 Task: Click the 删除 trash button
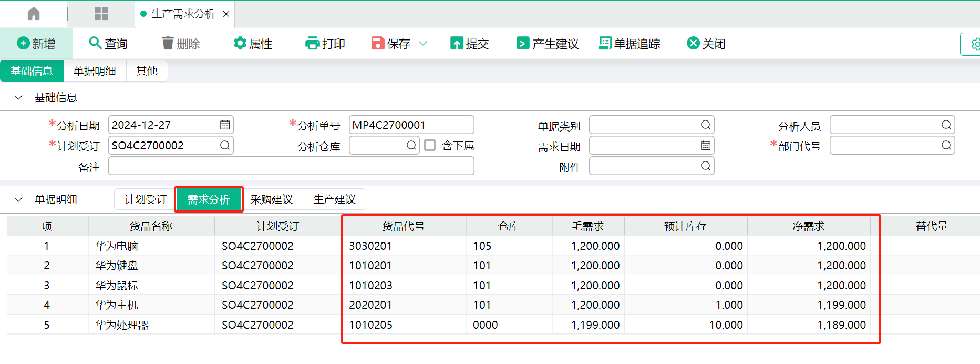(181, 44)
